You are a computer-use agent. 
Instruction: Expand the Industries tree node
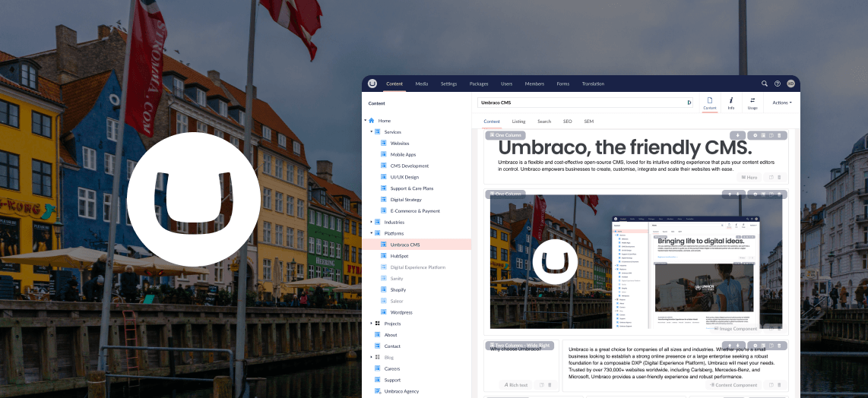tap(372, 222)
